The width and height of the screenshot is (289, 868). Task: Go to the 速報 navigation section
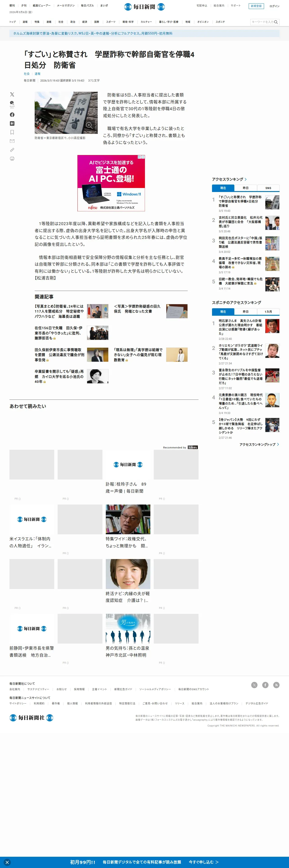25,22
